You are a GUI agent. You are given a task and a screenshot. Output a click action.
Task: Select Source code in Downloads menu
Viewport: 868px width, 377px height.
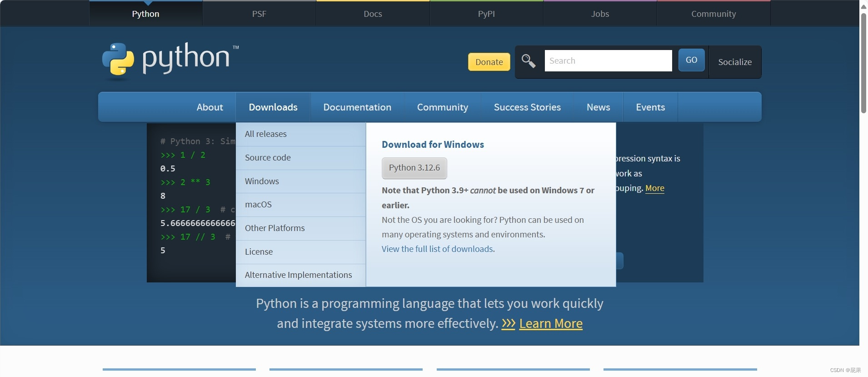point(301,158)
